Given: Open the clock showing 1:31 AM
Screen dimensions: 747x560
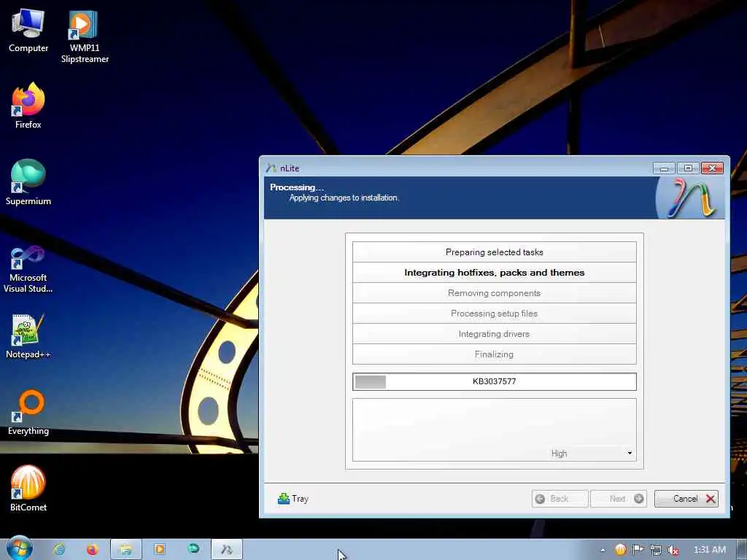Looking at the screenshot, I should (709, 550).
